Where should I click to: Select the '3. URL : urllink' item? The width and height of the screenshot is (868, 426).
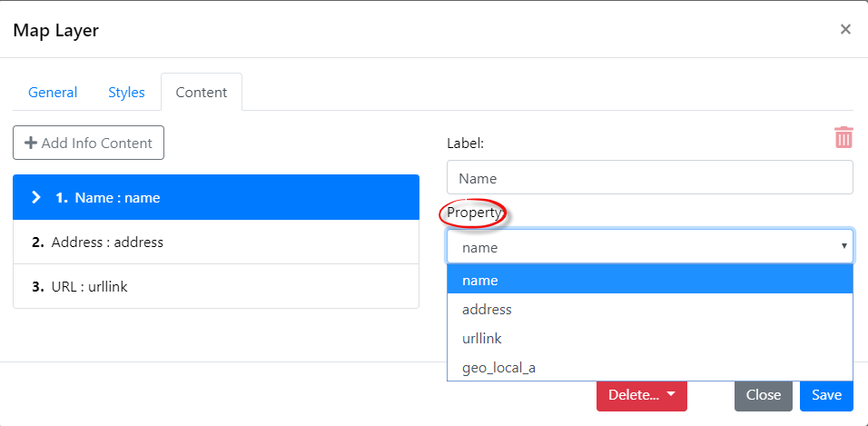(x=216, y=286)
